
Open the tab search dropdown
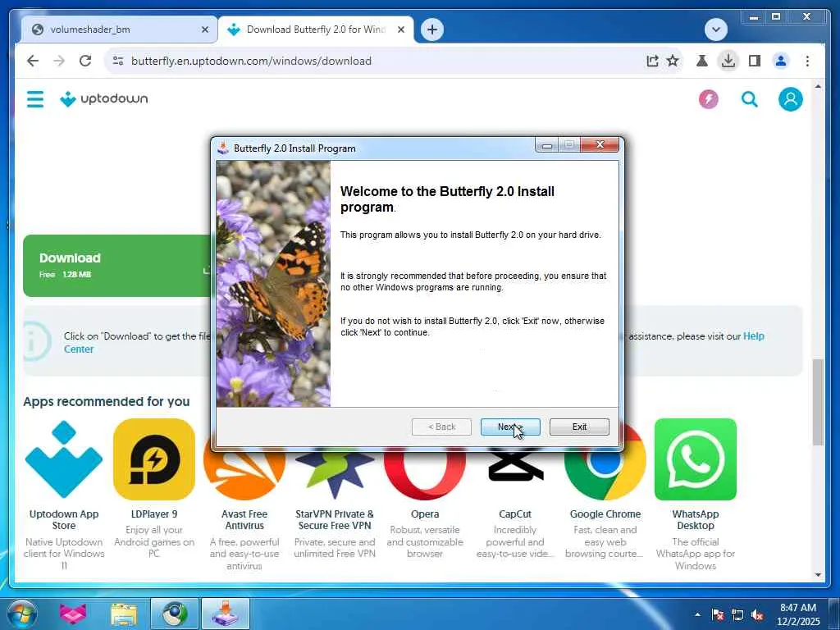tap(715, 30)
